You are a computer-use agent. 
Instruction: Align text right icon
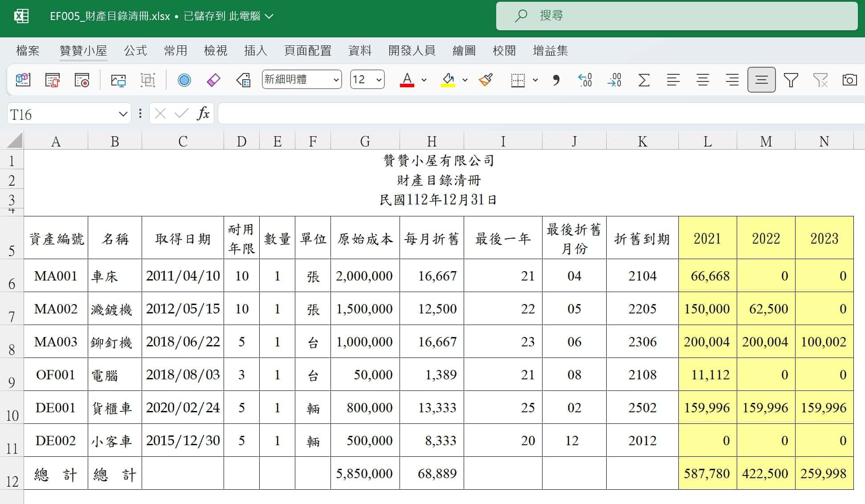[x=732, y=80]
